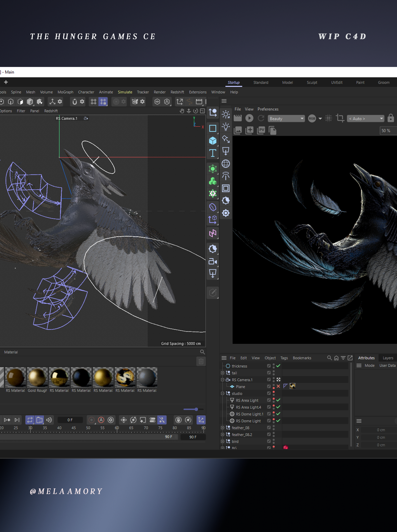The image size is (397, 532).
Task: Toggle the green checkmark for RS Dome Light
Action: (278, 421)
